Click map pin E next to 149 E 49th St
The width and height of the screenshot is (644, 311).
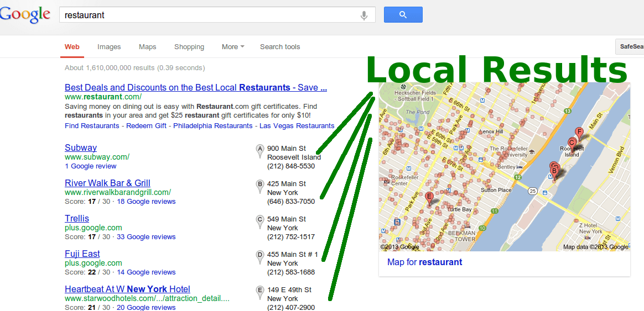pyautogui.click(x=259, y=292)
